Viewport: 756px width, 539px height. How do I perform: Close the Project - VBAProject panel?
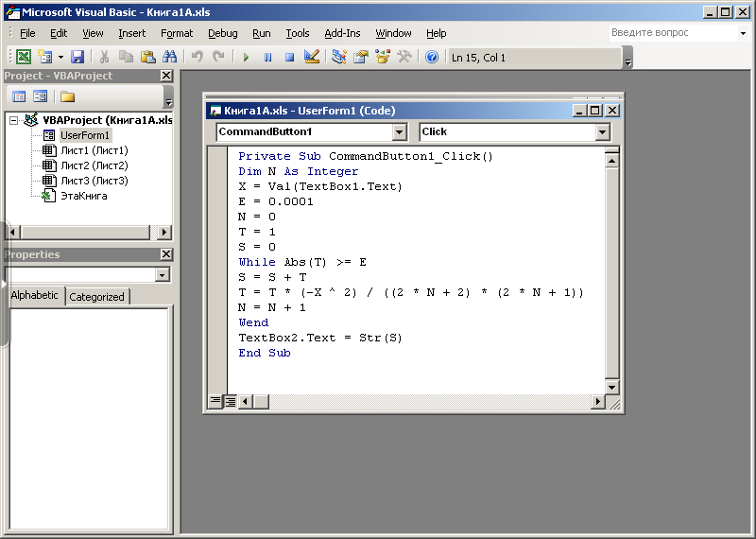(x=166, y=76)
